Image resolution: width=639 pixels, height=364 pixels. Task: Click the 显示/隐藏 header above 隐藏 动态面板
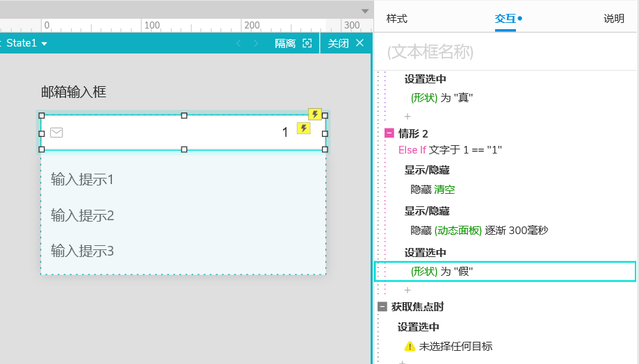coord(427,211)
